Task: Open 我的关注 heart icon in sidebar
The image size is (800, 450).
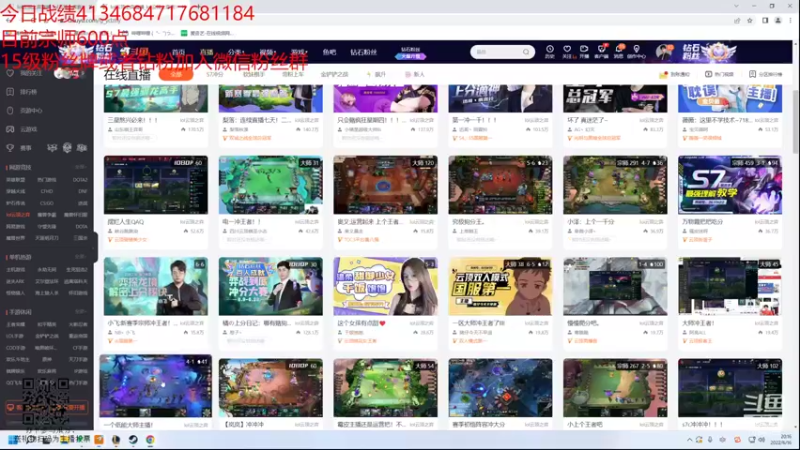Action: pyautogui.click(x=10, y=73)
